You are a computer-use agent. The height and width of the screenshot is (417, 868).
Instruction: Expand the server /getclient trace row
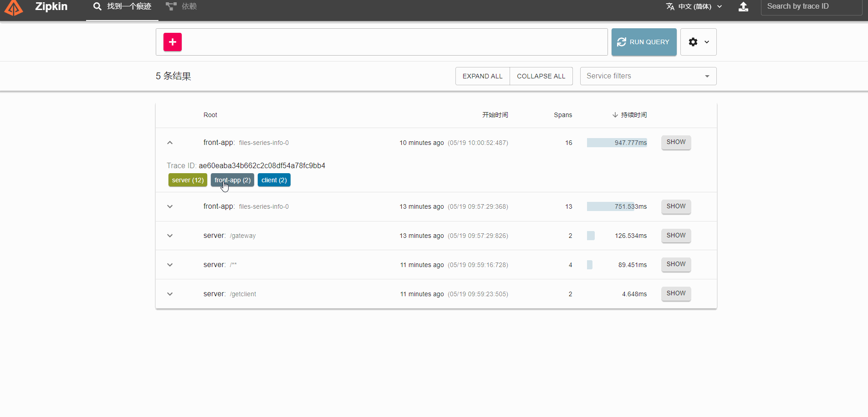pyautogui.click(x=170, y=294)
